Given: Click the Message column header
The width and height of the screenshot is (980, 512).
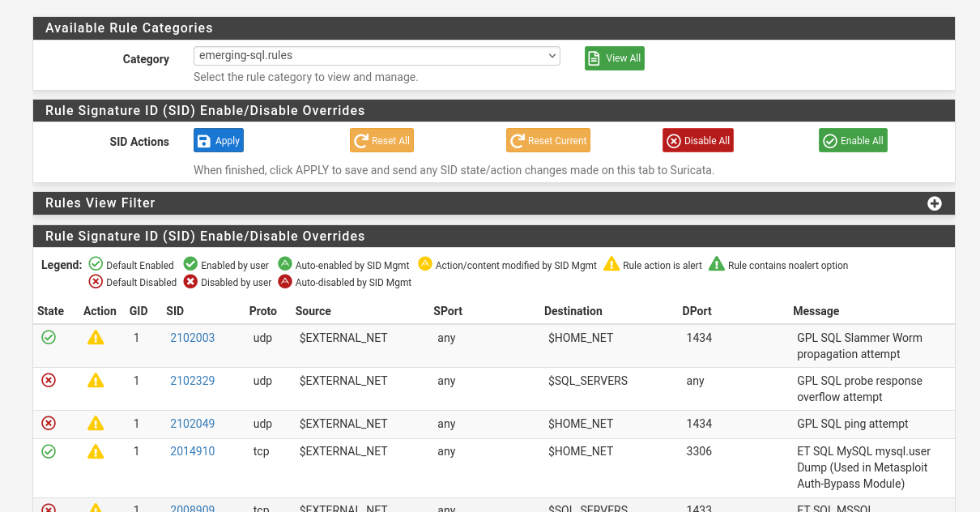Looking at the screenshot, I should coord(816,311).
